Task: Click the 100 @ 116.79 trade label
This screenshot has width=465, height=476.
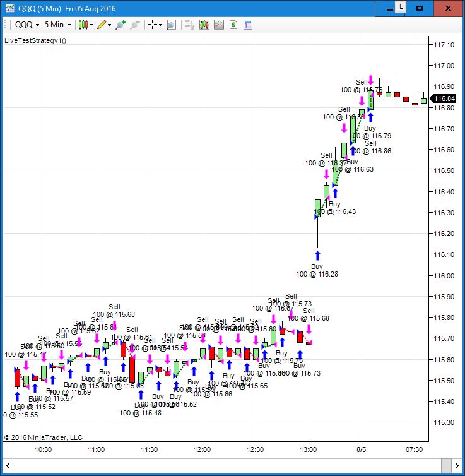Action: pos(370,136)
